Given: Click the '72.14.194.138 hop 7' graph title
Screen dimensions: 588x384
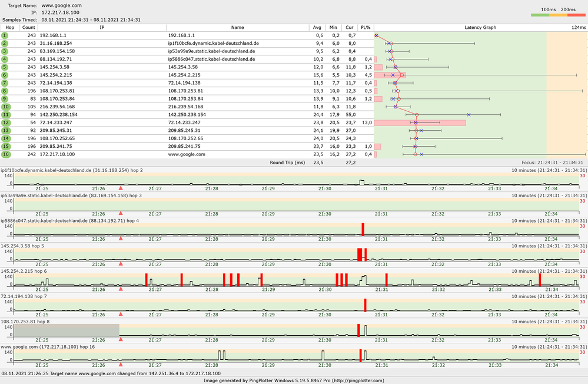Looking at the screenshot, I should tap(24, 296).
